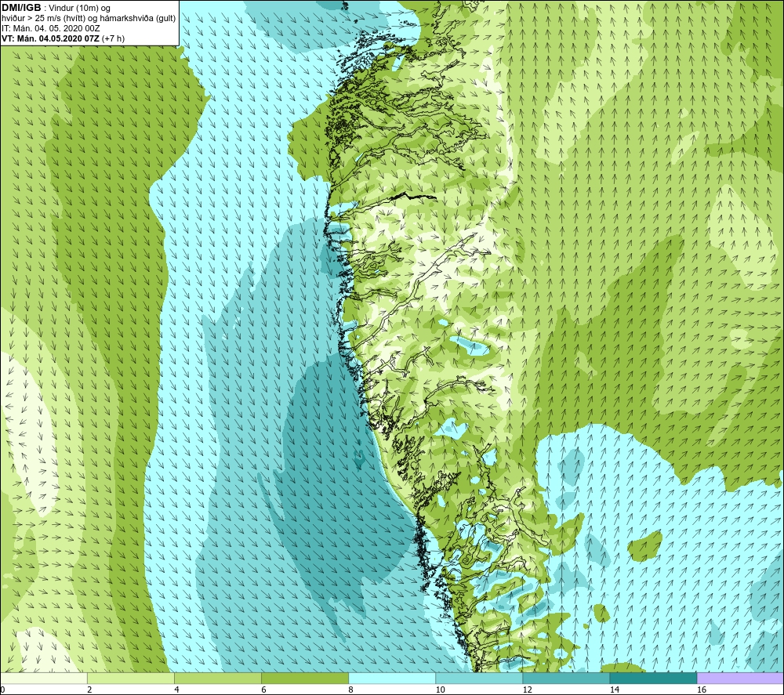Click the 12–14 m/s teal swatch
784x695 pixels.
coord(565,678)
